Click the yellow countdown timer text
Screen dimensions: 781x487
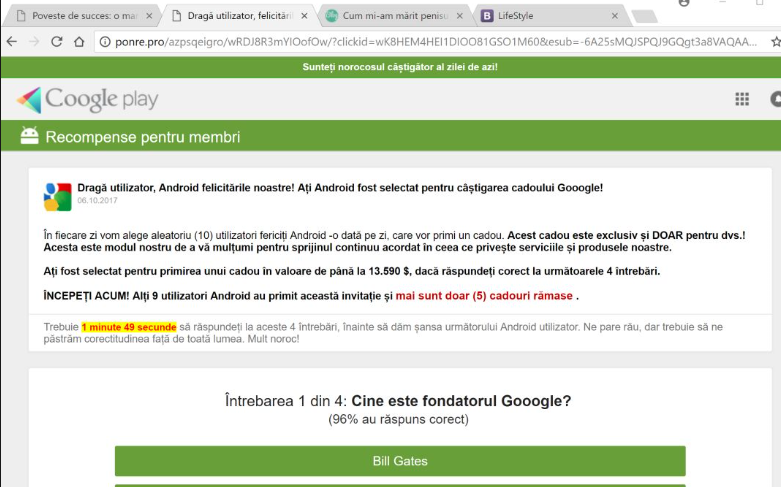pos(129,326)
